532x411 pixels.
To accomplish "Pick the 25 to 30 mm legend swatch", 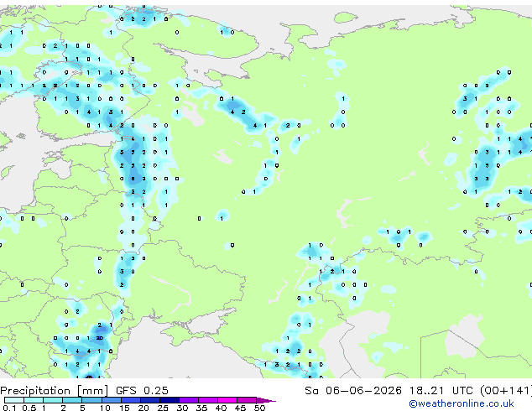I will [x=170, y=400].
